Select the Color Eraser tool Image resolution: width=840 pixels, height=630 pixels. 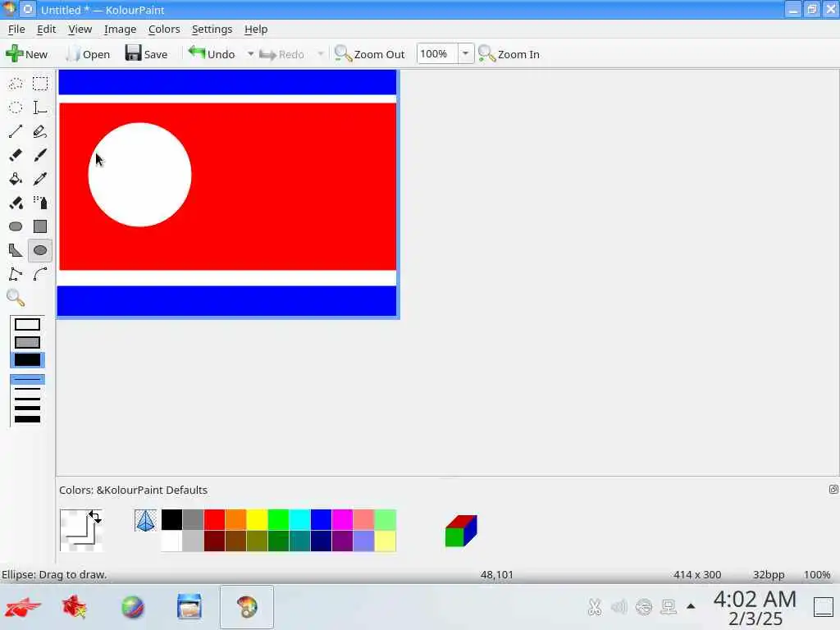16,203
